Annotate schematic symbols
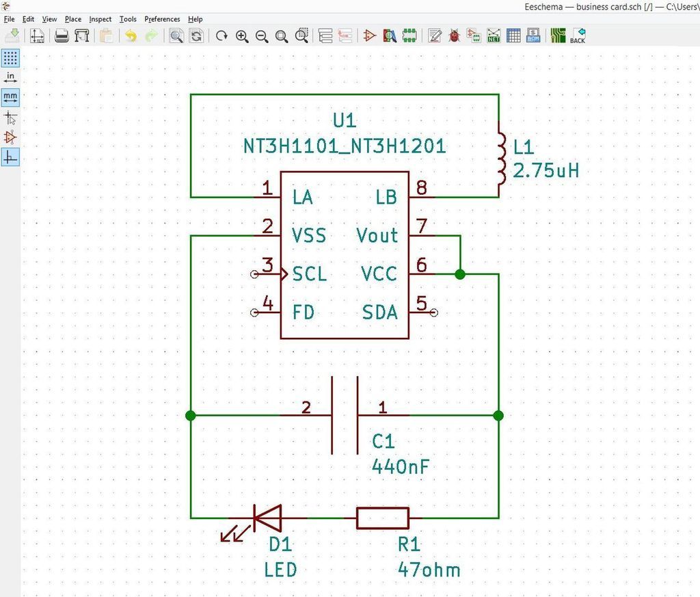 [434, 36]
